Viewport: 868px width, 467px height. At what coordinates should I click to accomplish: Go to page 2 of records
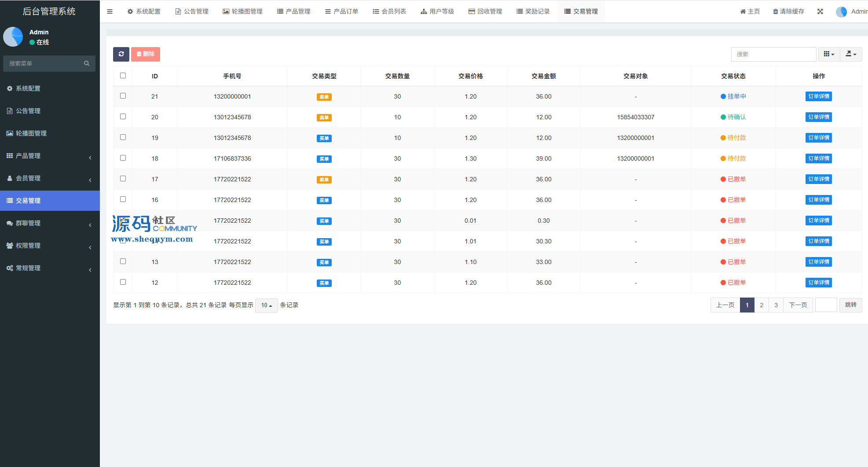pyautogui.click(x=762, y=305)
